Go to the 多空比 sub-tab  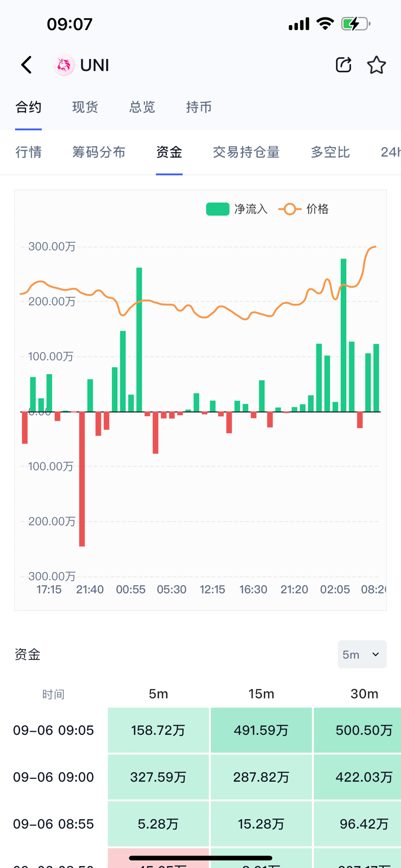pos(330,152)
